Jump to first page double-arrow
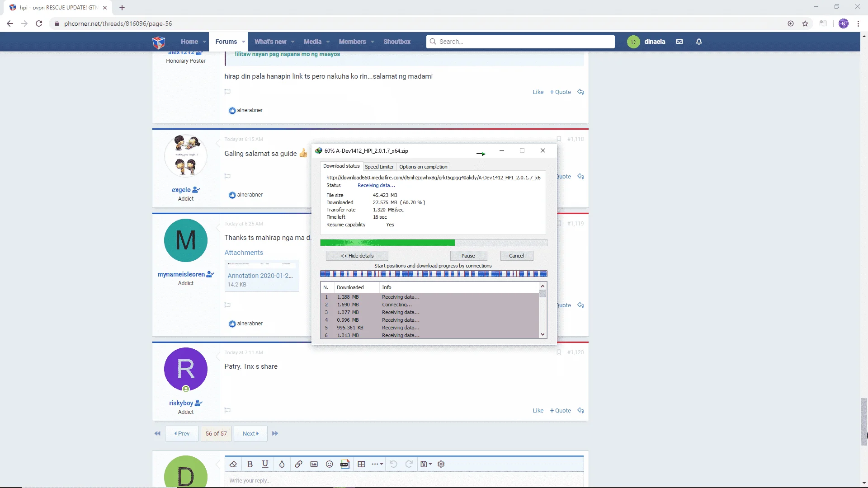This screenshot has height=488, width=868. pyautogui.click(x=157, y=433)
